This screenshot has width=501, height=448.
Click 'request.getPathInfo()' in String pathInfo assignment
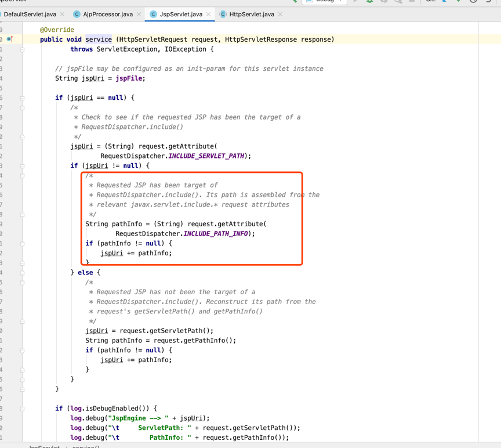pyautogui.click(x=194, y=341)
